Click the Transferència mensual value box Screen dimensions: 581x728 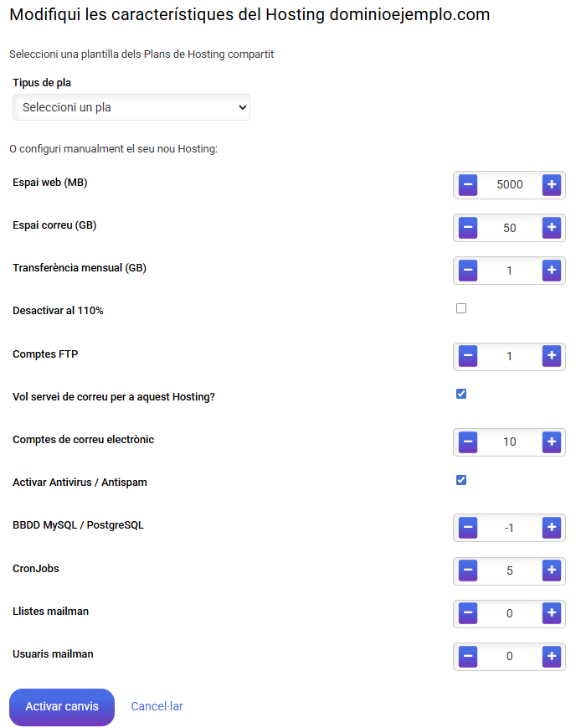click(x=509, y=271)
